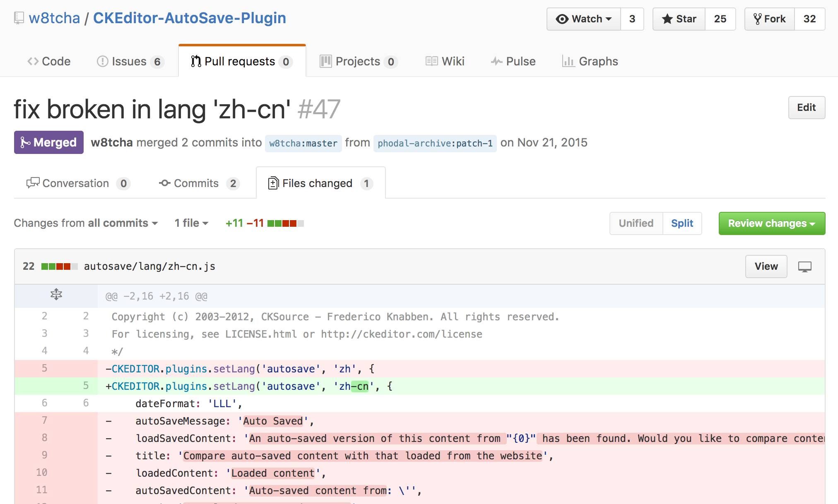Image resolution: width=838 pixels, height=504 pixels.
Task: Click the desktop monitor icon in file header
Action: click(x=804, y=266)
